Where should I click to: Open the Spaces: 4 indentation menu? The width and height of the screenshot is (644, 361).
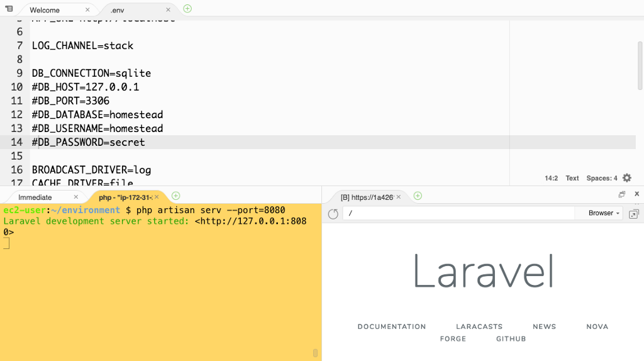pyautogui.click(x=601, y=178)
